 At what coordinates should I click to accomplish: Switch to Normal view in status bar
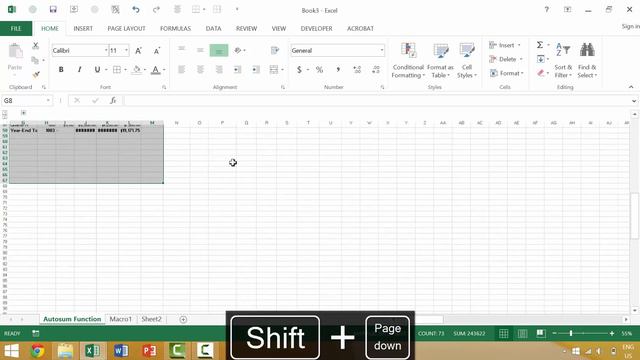click(504, 333)
